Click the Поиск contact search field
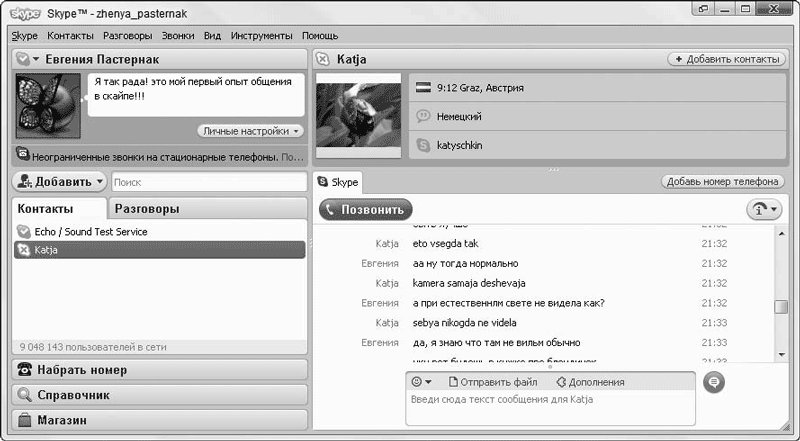Image resolution: width=800 pixels, height=441 pixels. [x=208, y=183]
